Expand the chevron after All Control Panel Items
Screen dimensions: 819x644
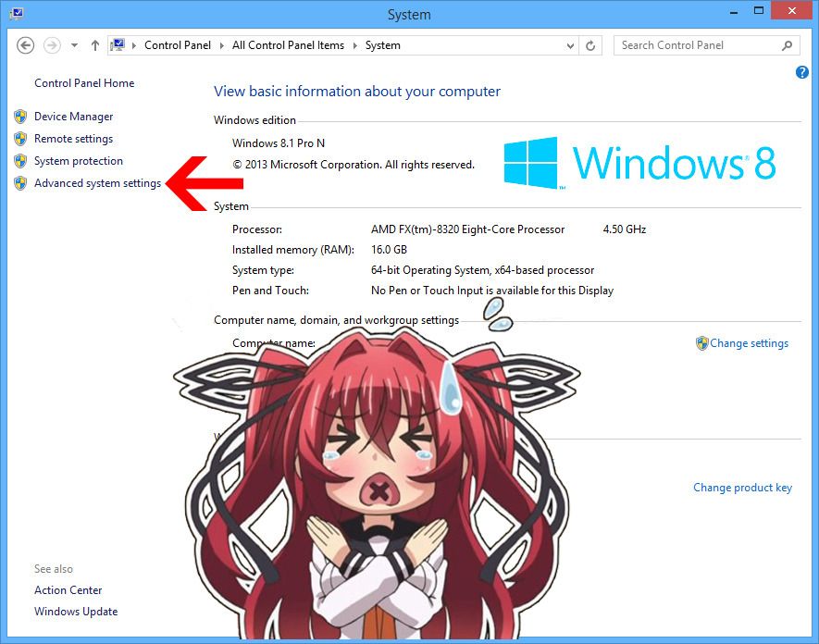[x=355, y=45]
